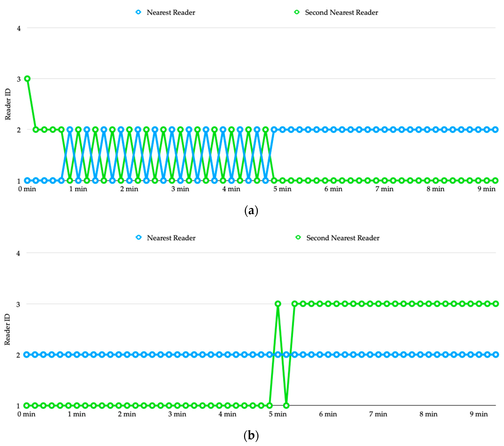The width and height of the screenshot is (504, 446).
Task: Click Second Nearest Reader legend marker in chart (b)
Action: 298,237
